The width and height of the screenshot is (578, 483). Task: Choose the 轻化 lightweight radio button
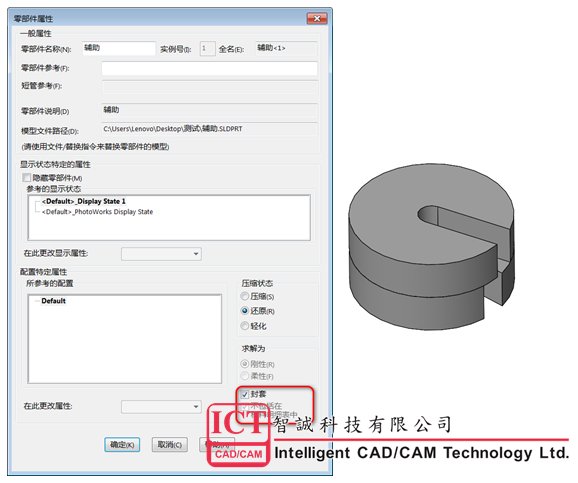click(244, 326)
